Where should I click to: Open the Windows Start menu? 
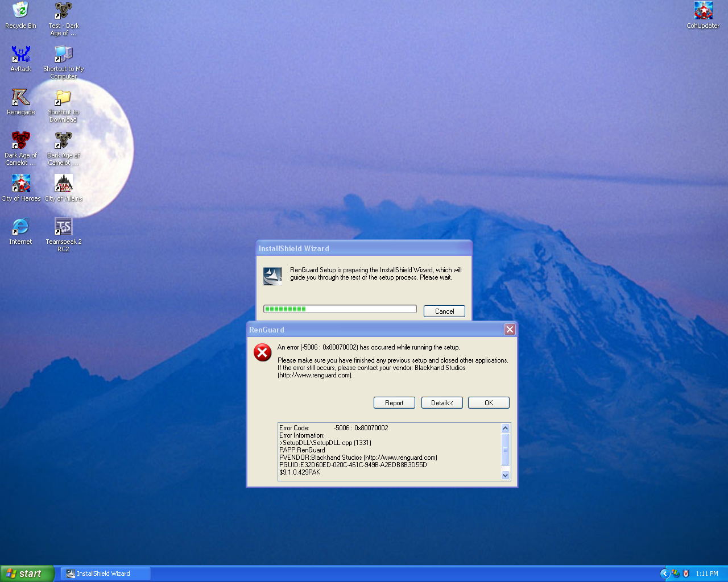point(27,573)
